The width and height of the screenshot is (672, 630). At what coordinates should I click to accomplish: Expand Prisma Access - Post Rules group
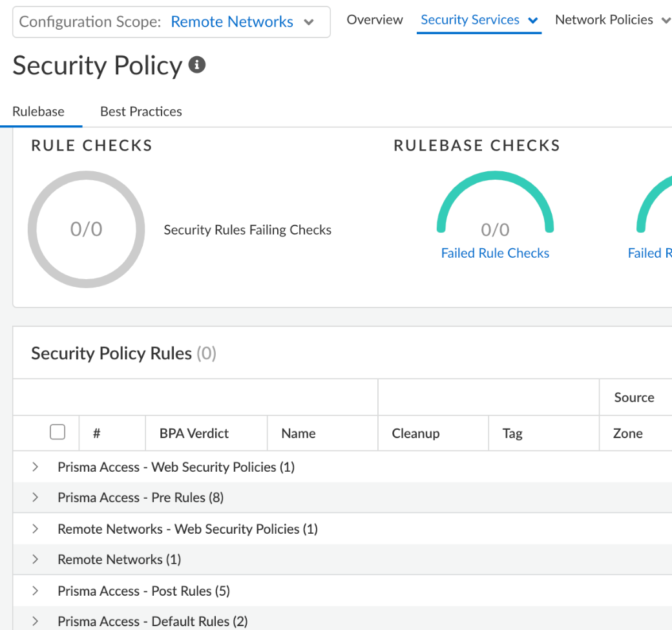click(x=36, y=591)
